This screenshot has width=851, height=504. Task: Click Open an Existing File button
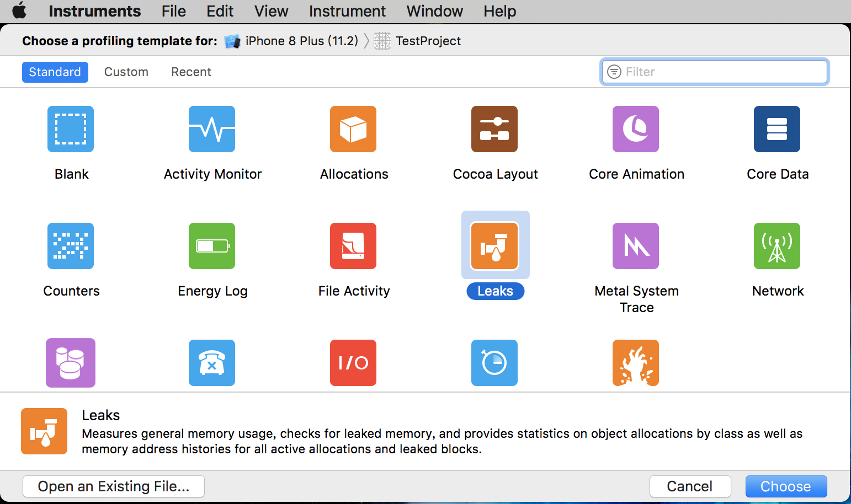[x=114, y=486]
